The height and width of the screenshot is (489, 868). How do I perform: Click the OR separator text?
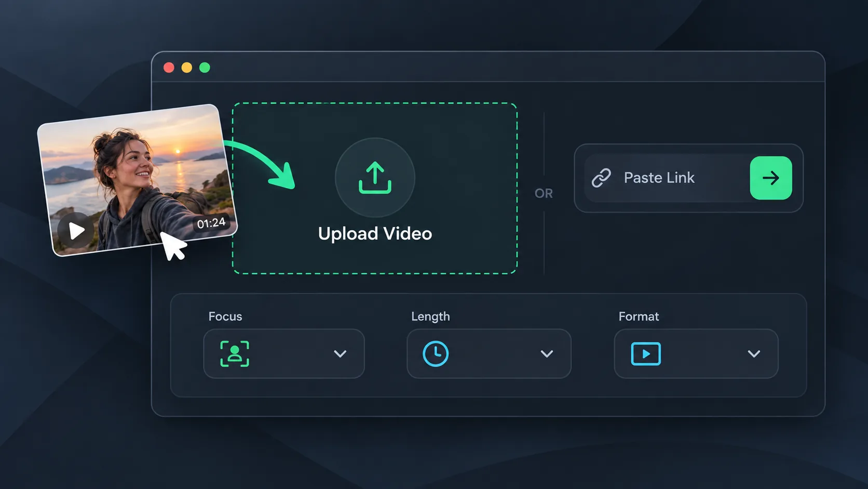tap(544, 193)
